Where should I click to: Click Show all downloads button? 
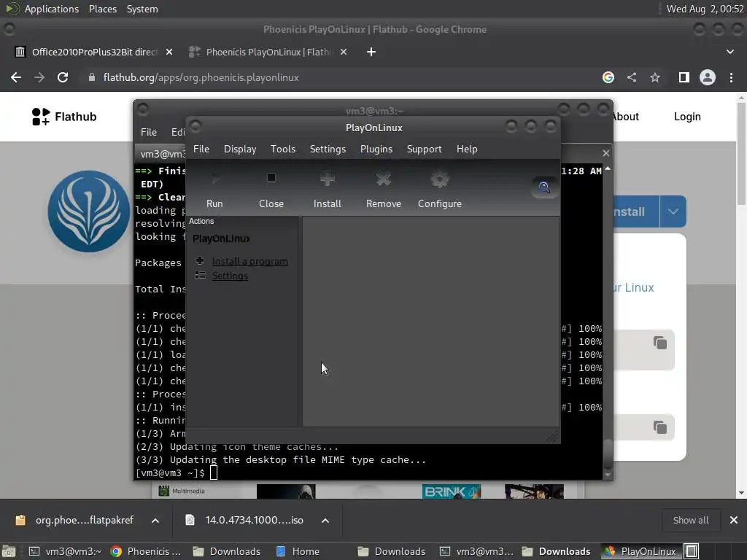(x=690, y=520)
